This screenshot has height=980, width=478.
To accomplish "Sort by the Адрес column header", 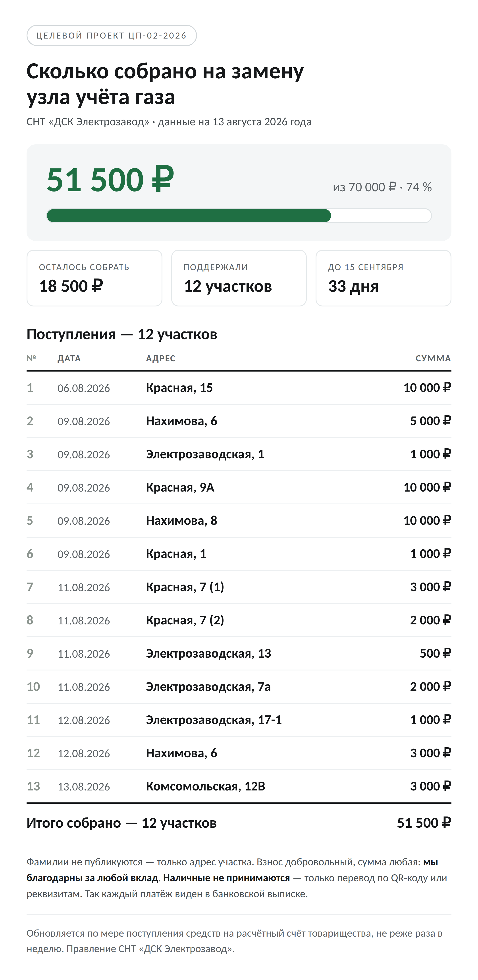I will tap(161, 358).
